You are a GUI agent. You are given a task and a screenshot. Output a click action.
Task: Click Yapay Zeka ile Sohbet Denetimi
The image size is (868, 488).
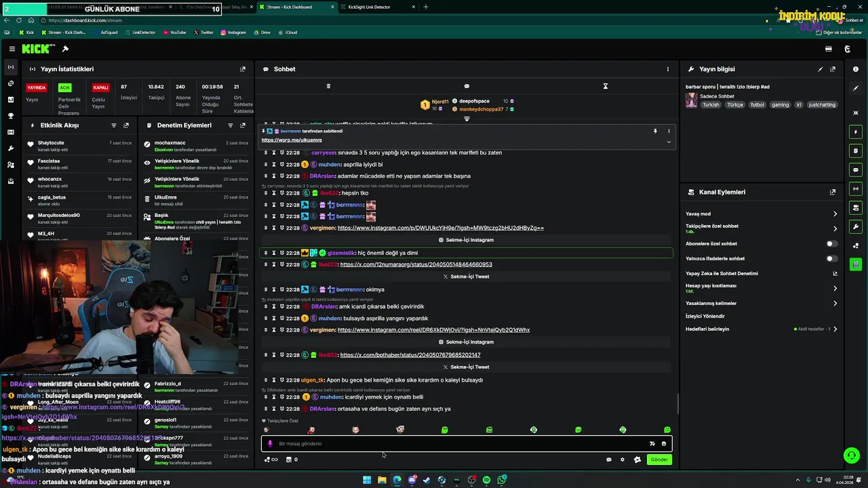coord(722,274)
